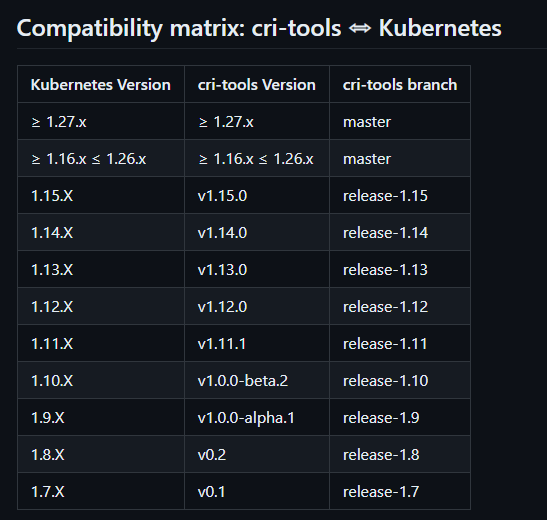Click the release-1.7 branch cell
The image size is (547, 520).
tap(400, 491)
